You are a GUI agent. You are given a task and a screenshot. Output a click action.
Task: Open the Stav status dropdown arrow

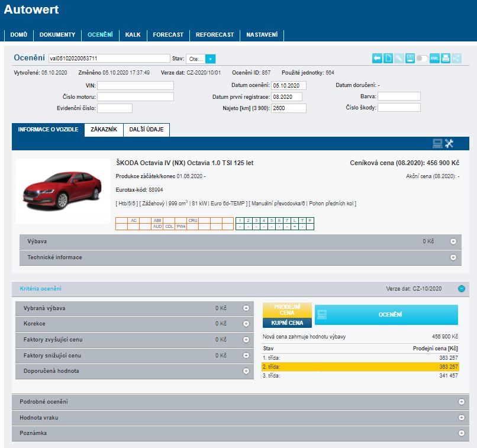click(210, 59)
